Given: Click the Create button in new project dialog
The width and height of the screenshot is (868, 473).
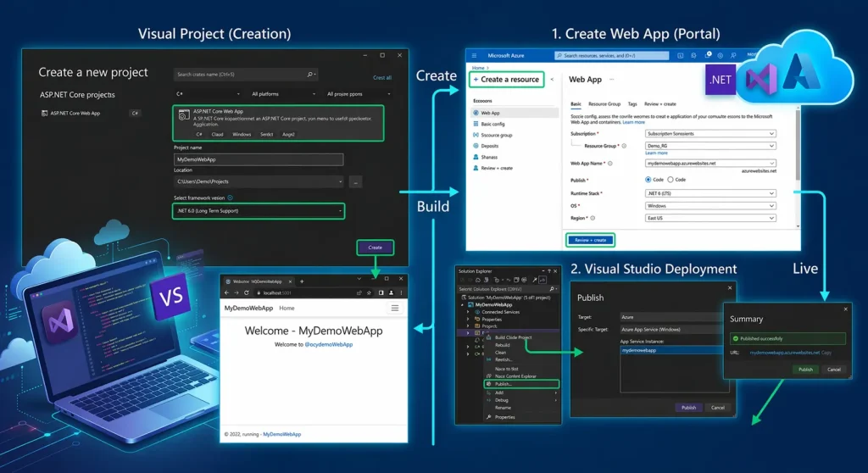Looking at the screenshot, I should click(x=376, y=248).
